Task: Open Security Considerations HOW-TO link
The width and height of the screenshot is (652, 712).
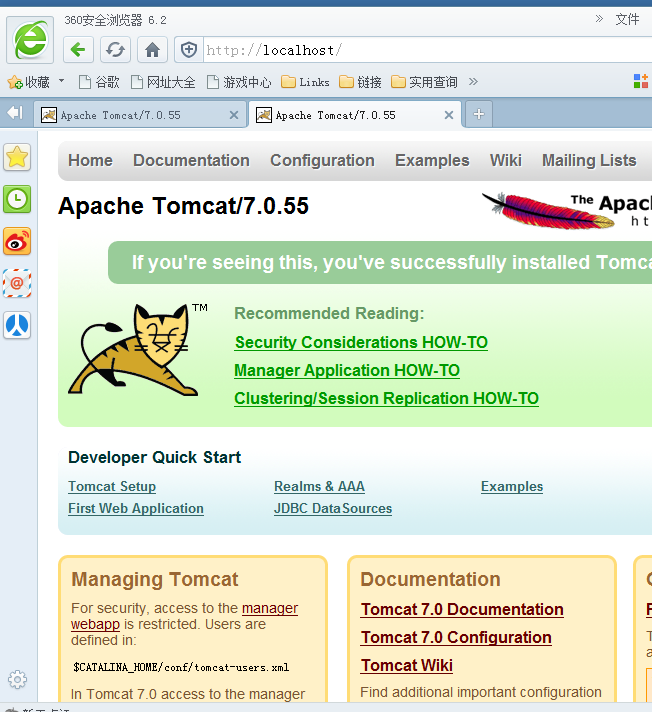Action: (x=361, y=342)
